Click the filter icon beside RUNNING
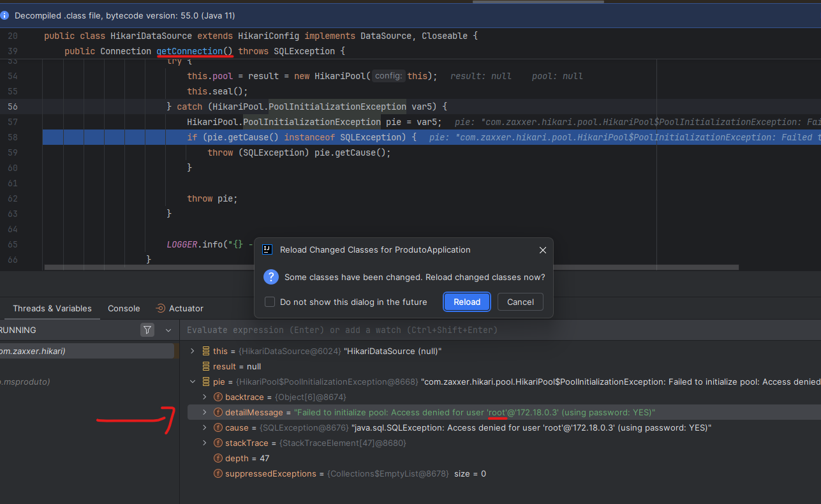The image size is (821, 504). (147, 330)
